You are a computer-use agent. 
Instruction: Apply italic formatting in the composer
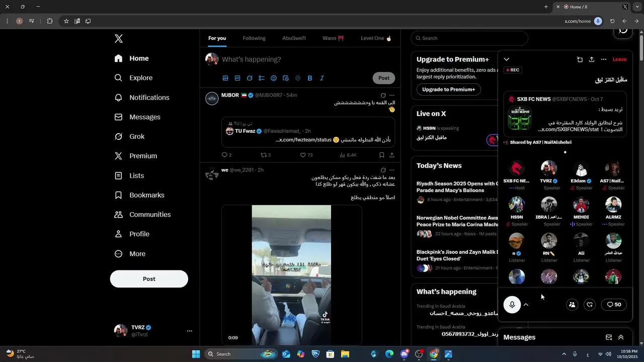pyautogui.click(x=322, y=78)
